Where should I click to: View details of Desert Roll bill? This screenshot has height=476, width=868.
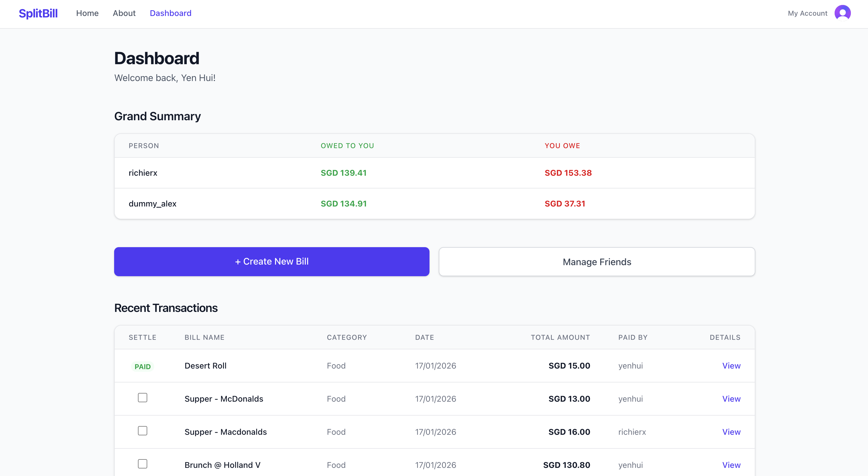(731, 366)
